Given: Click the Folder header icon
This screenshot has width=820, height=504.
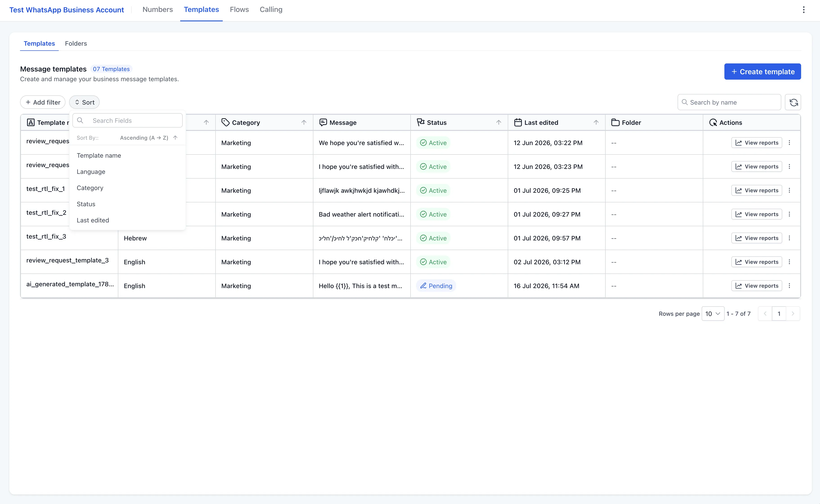Looking at the screenshot, I should click(x=615, y=122).
